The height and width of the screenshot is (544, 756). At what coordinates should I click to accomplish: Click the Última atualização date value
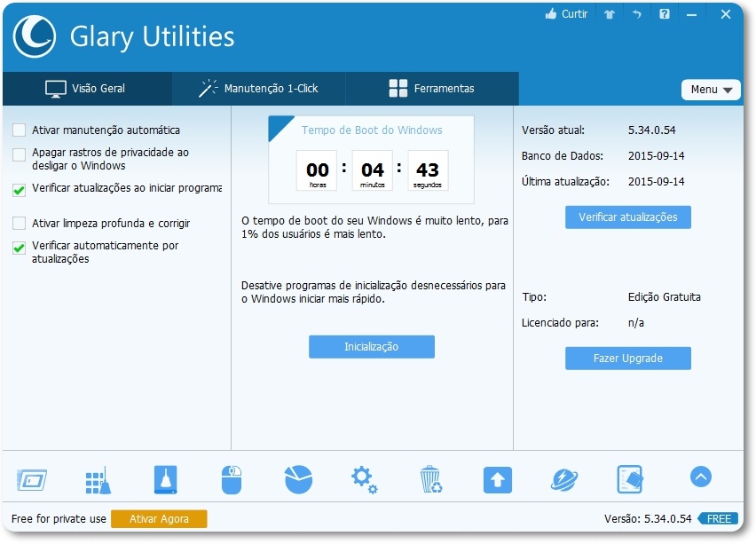point(656,182)
